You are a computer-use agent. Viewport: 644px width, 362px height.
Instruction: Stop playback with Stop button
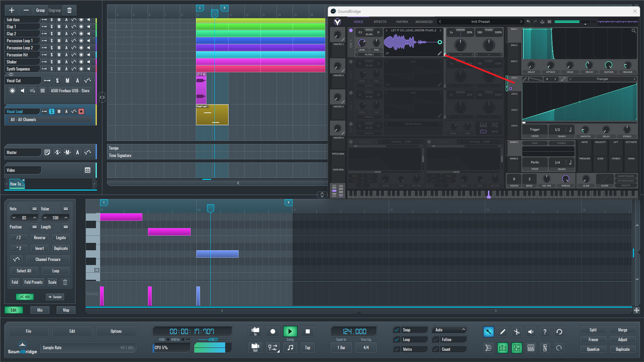(x=308, y=331)
